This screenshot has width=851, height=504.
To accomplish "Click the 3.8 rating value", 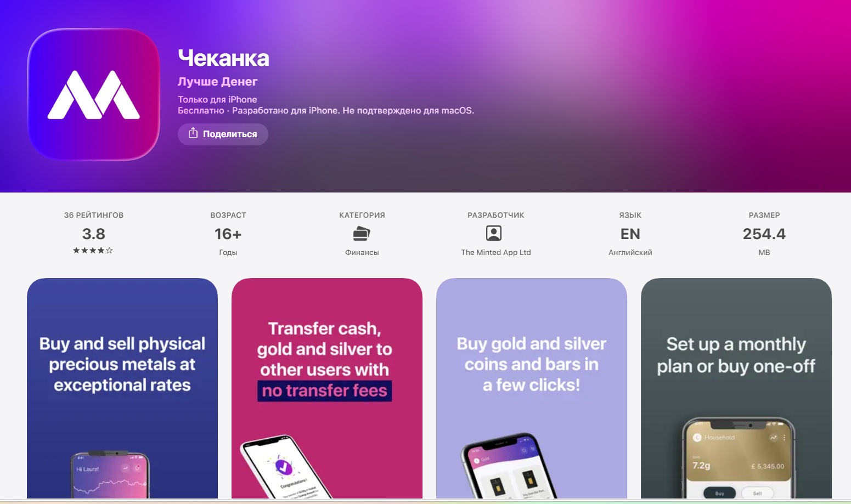I will coord(94,234).
